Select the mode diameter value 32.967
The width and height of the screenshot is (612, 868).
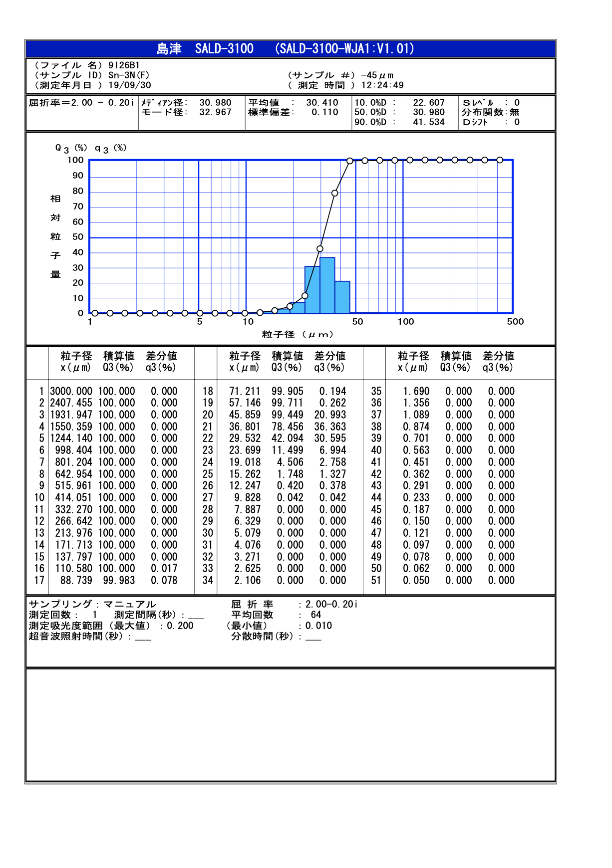[x=215, y=112]
